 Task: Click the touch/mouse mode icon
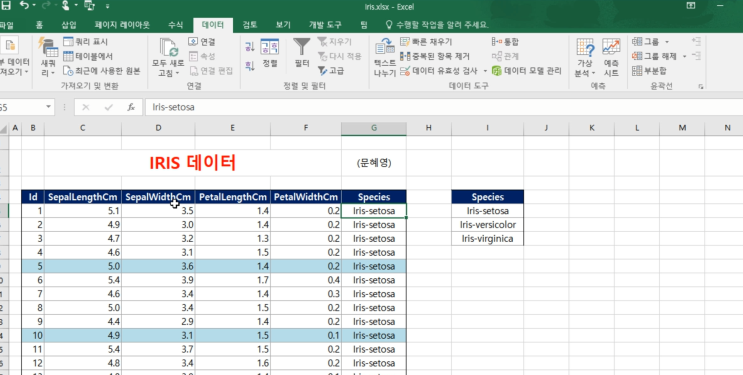65,6
